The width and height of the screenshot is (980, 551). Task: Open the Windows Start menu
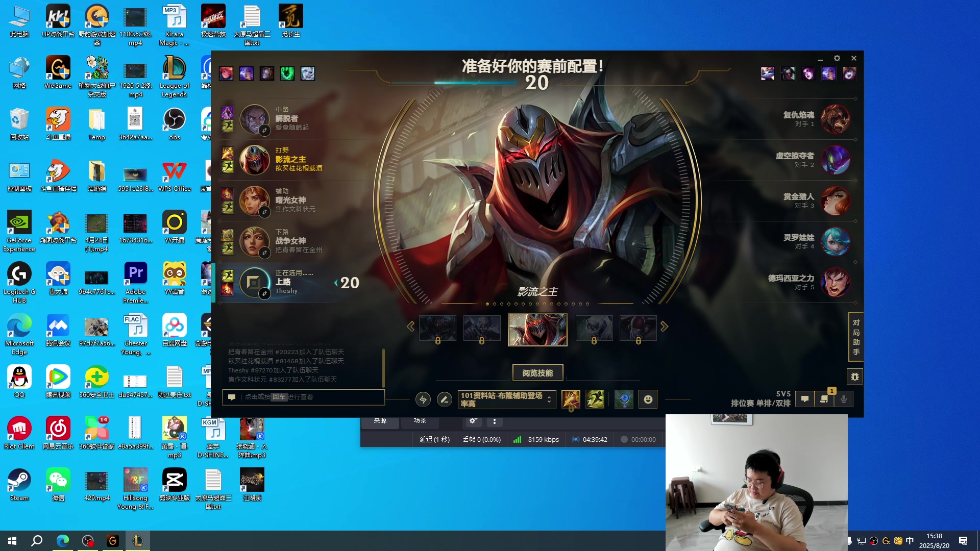pos(12,541)
